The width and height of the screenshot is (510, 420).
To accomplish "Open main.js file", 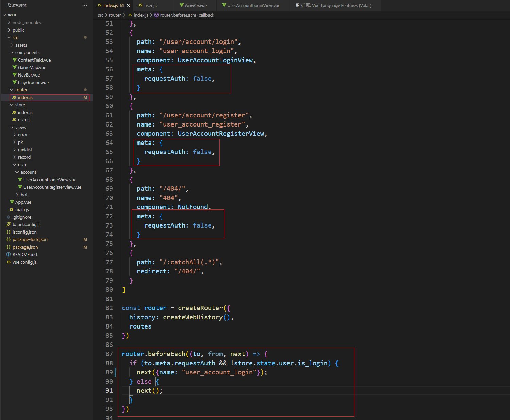I will 22,209.
